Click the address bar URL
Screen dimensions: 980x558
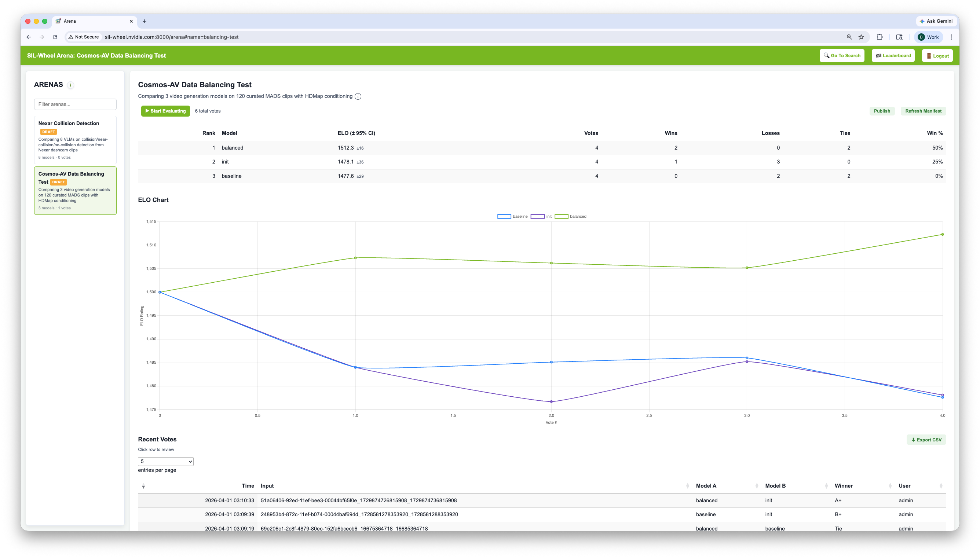[171, 37]
